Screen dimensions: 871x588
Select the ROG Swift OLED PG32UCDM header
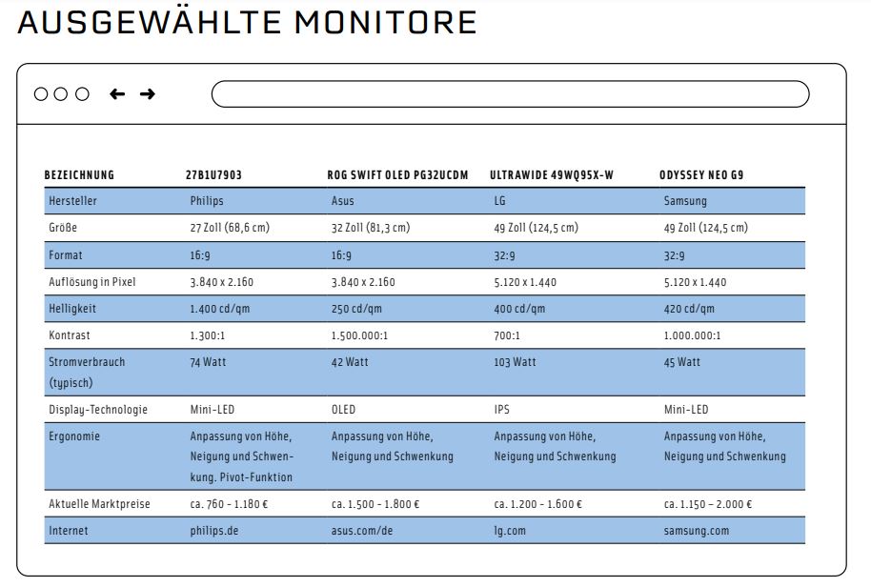point(397,175)
